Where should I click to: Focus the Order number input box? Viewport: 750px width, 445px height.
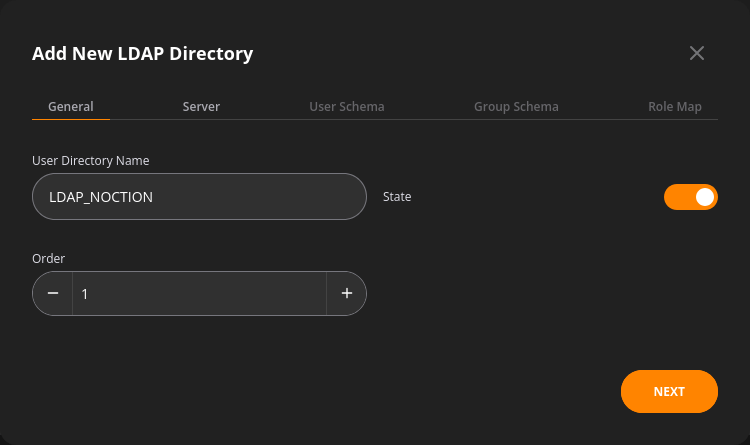click(x=199, y=293)
